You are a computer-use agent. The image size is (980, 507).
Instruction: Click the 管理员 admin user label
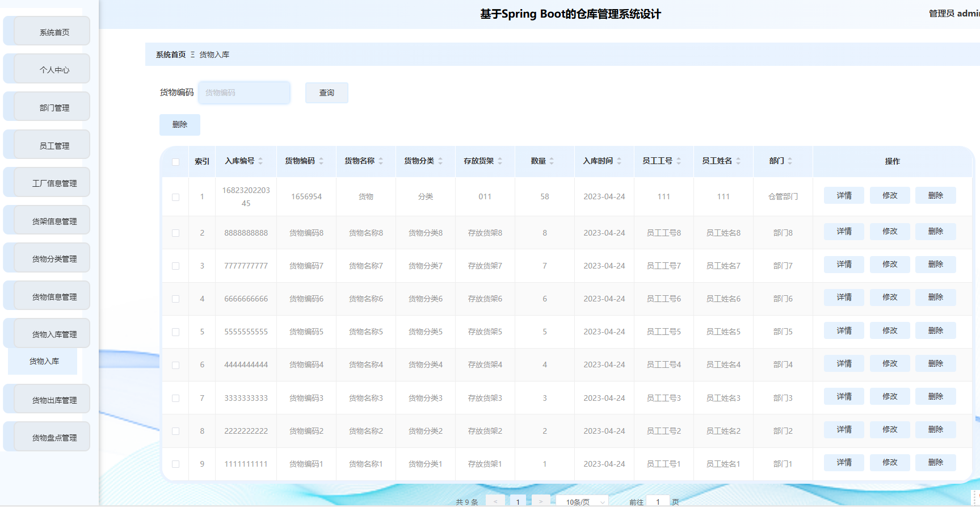[x=954, y=14]
